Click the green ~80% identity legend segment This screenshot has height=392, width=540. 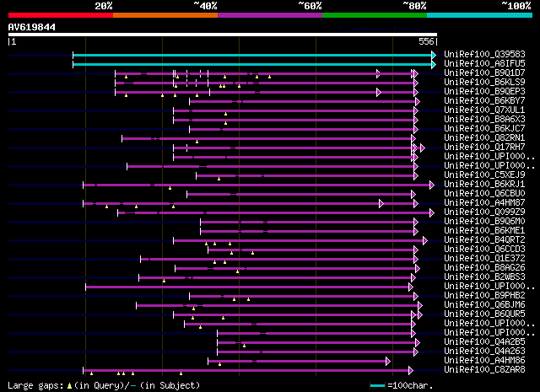375,15
